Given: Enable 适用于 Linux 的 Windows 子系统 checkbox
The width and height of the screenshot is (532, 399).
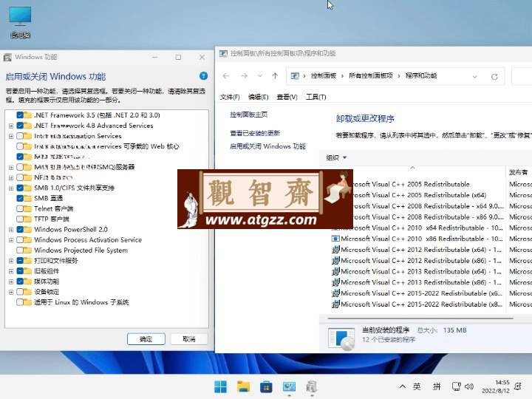Looking at the screenshot, I should (x=20, y=302).
